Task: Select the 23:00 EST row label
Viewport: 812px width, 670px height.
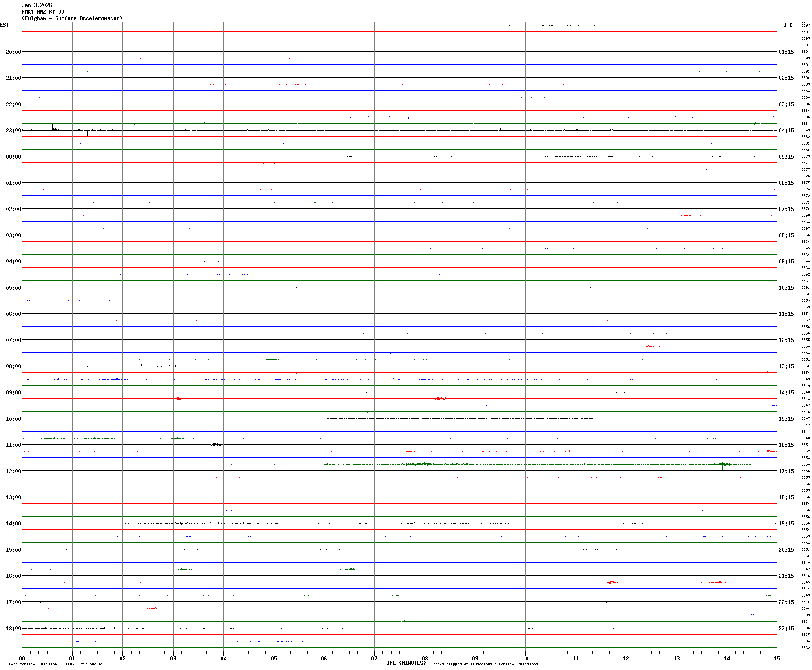Action: [13, 131]
